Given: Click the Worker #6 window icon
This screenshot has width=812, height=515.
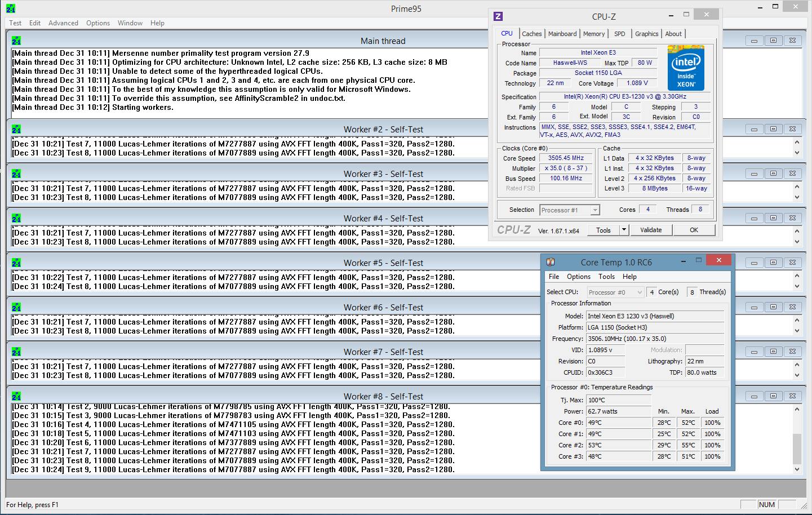Looking at the screenshot, I should point(16,307).
